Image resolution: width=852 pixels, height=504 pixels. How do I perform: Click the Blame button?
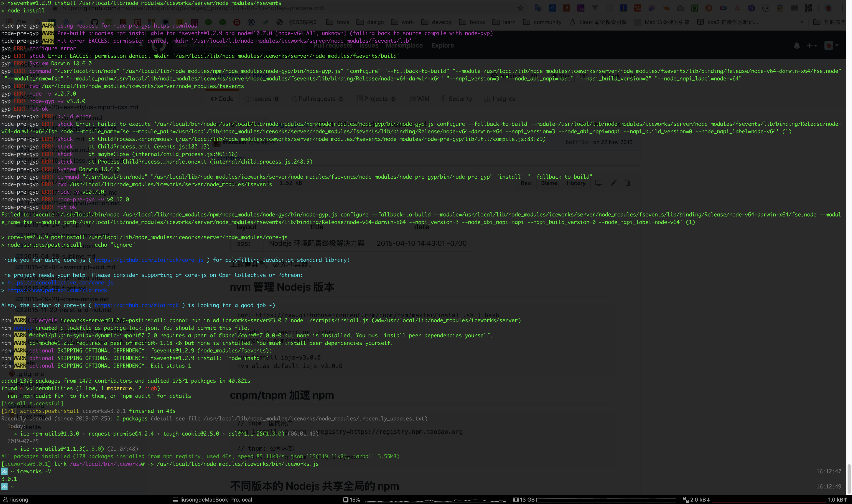549,183
